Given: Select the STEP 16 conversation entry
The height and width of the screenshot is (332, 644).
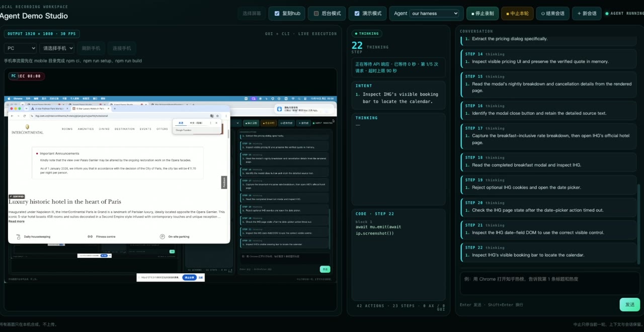Looking at the screenshot, I should coord(549,110).
